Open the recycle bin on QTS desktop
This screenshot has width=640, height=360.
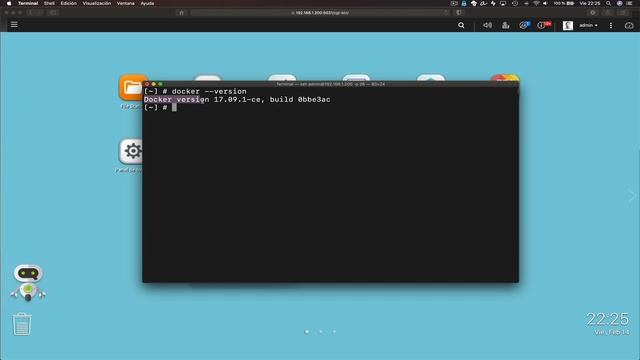[22, 324]
